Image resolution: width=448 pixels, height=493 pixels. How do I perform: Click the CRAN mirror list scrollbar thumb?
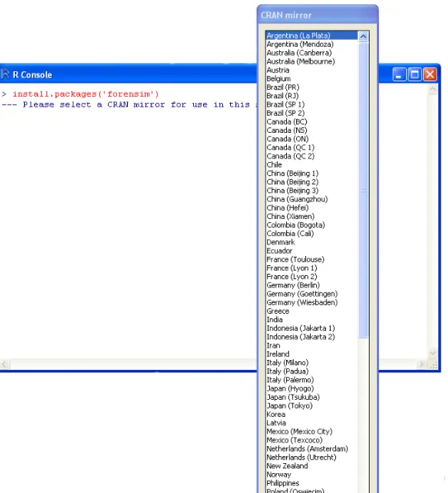[363, 190]
